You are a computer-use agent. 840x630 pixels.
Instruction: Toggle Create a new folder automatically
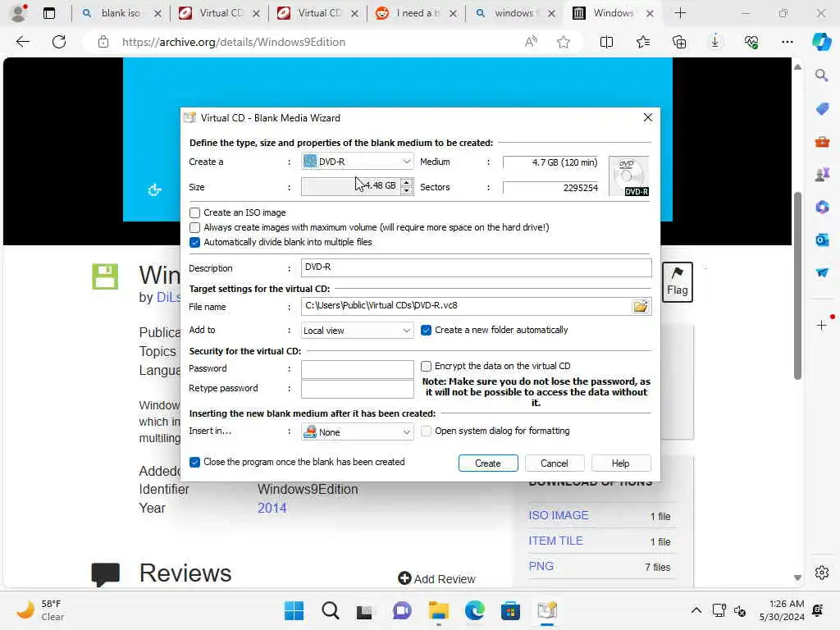pos(426,330)
